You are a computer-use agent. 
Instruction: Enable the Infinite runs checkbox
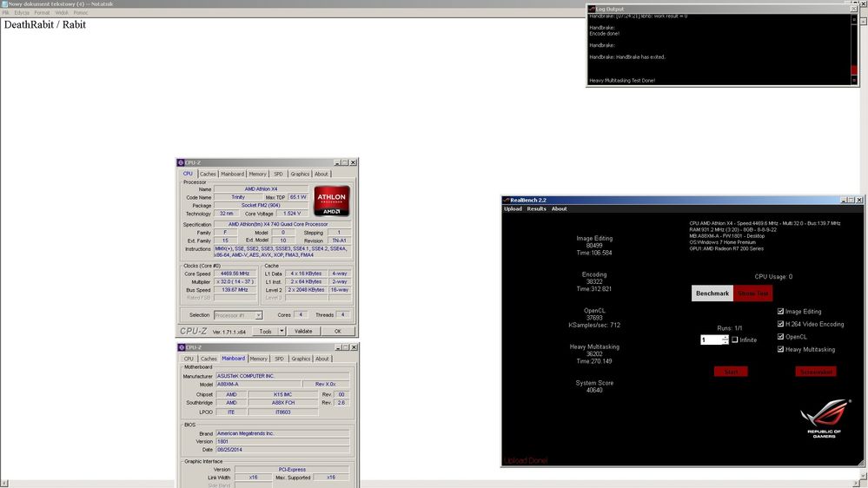click(735, 340)
